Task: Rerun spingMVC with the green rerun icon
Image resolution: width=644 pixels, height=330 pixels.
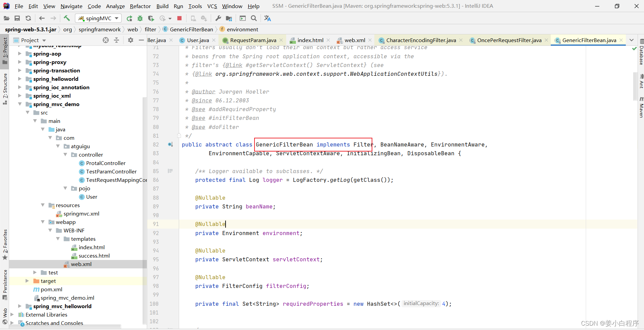Action: tap(129, 18)
